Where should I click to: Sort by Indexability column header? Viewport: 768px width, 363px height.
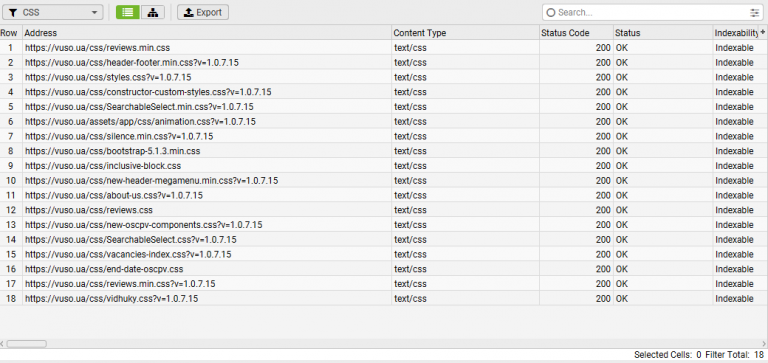(736, 33)
